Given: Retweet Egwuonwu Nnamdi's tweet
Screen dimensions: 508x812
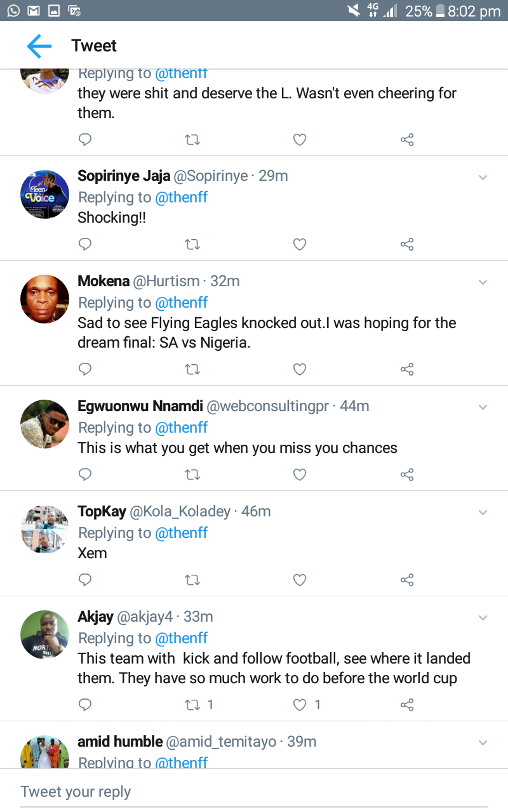Looking at the screenshot, I should (x=192, y=475).
